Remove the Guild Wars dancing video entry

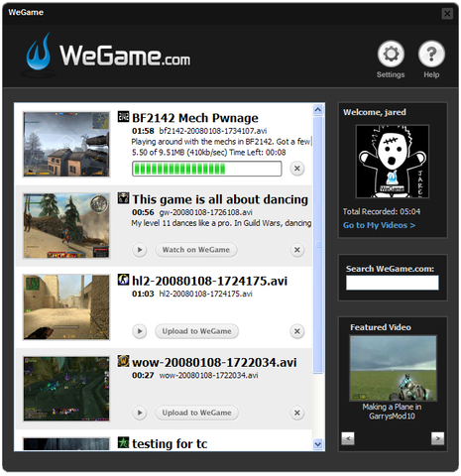click(x=297, y=250)
